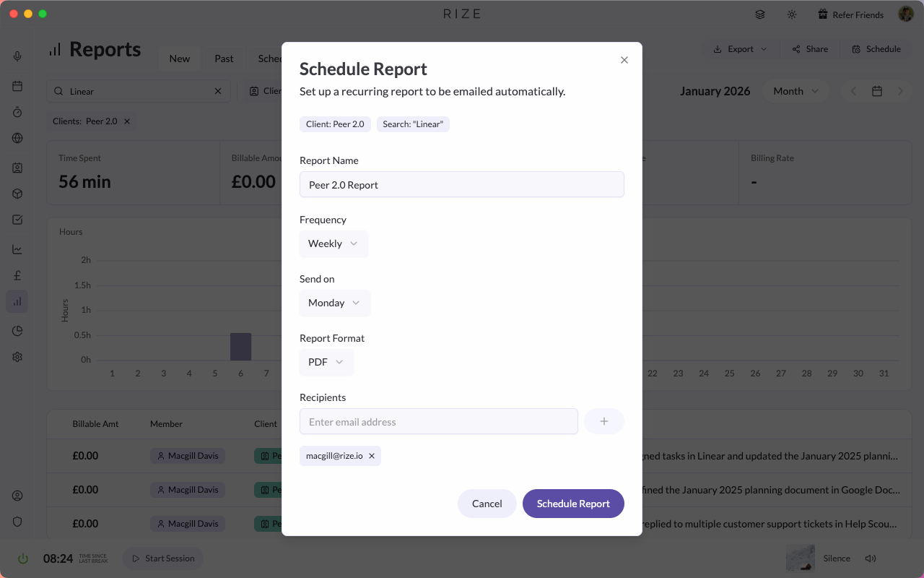This screenshot has height=578, width=924.
Task: Open settings via the gear icon
Action: pyautogui.click(x=17, y=356)
